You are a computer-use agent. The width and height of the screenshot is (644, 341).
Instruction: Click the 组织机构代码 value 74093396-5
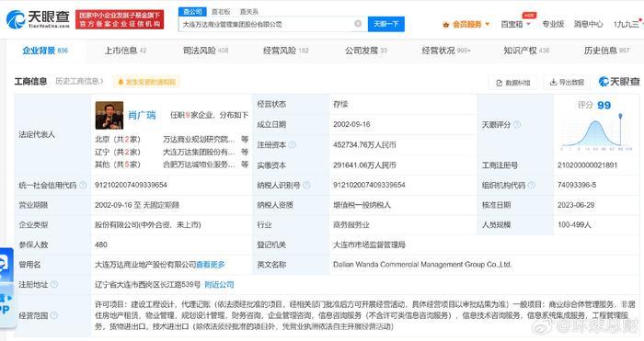click(x=577, y=185)
